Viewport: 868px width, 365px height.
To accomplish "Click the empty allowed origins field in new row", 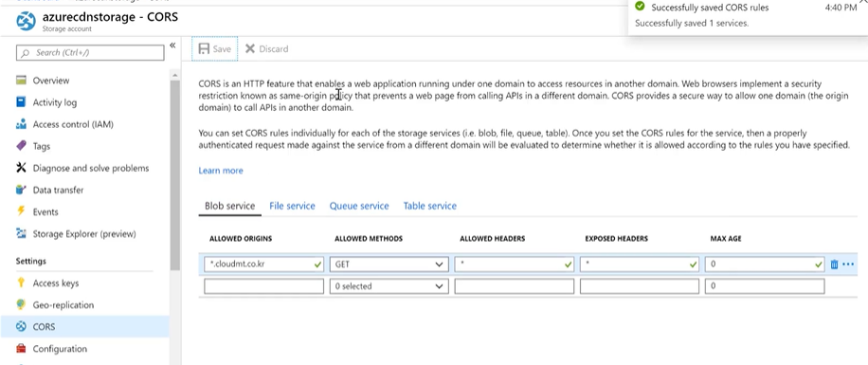I will pos(263,286).
